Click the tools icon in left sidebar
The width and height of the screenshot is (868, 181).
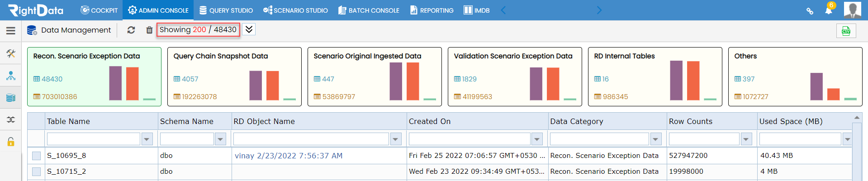coord(11,54)
